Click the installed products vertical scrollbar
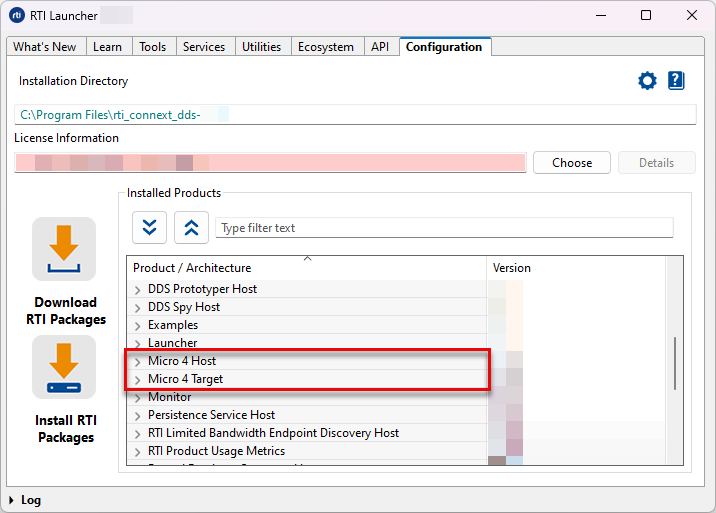 (677, 364)
